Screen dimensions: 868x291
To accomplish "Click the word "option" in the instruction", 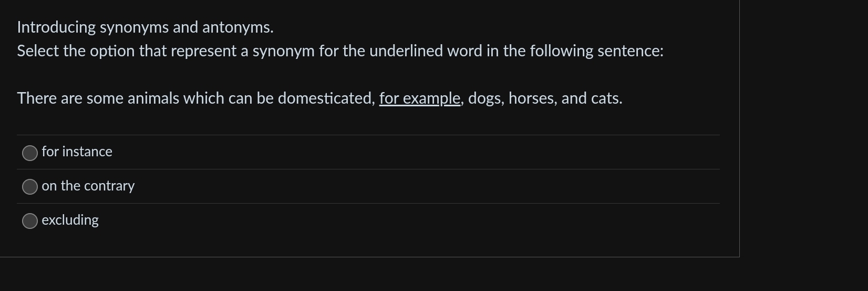I will [112, 51].
